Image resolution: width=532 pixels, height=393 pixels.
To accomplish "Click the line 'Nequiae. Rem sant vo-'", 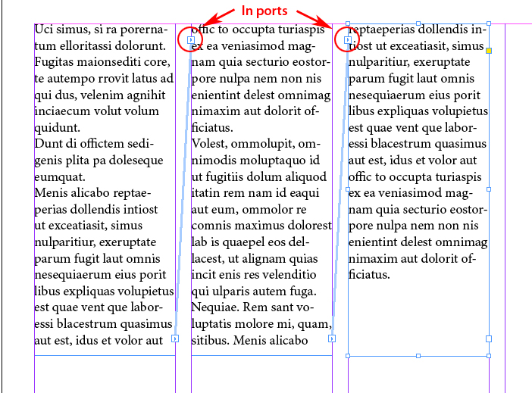I will point(252,307).
